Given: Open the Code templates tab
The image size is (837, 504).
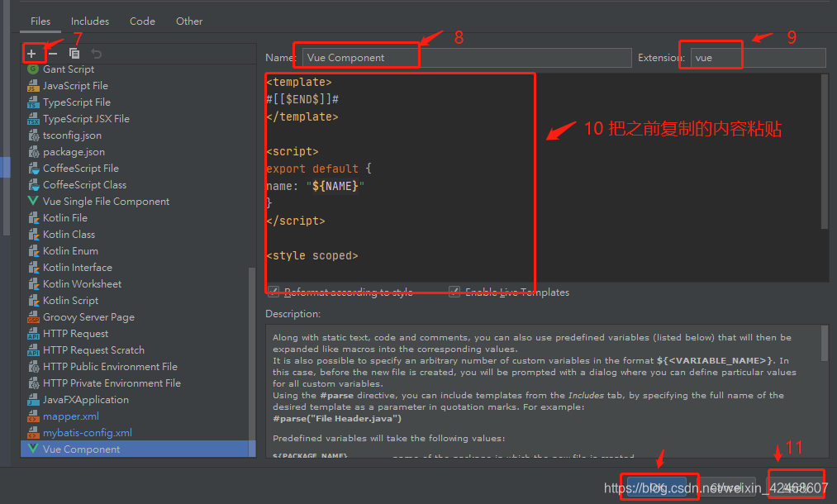Looking at the screenshot, I should (142, 21).
